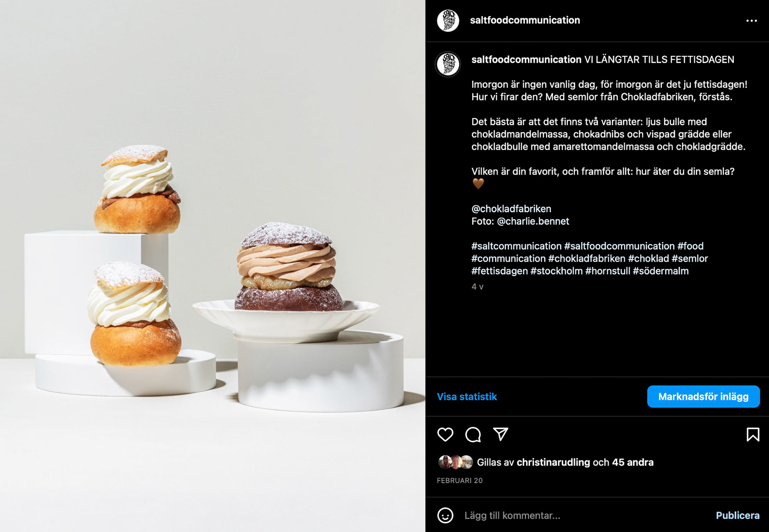The width and height of the screenshot is (769, 532).
Task: Open the #fettisdagen hashtag
Action: (x=499, y=271)
